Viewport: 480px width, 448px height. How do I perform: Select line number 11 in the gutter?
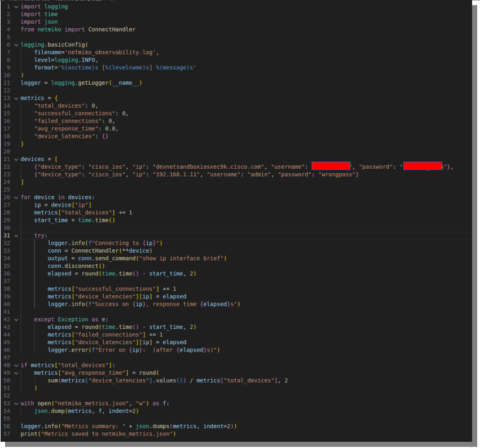click(7, 83)
